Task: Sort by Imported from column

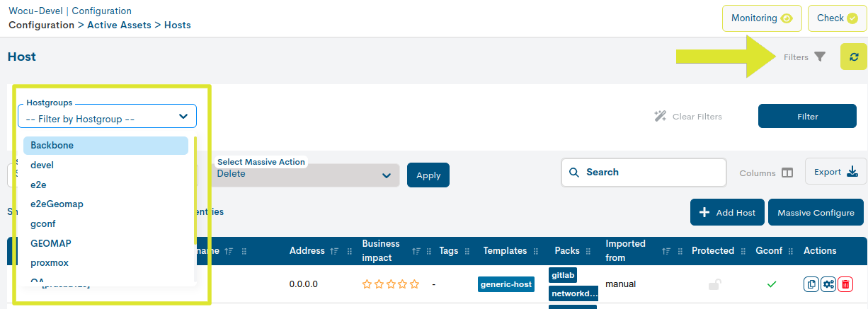Action: tap(667, 251)
